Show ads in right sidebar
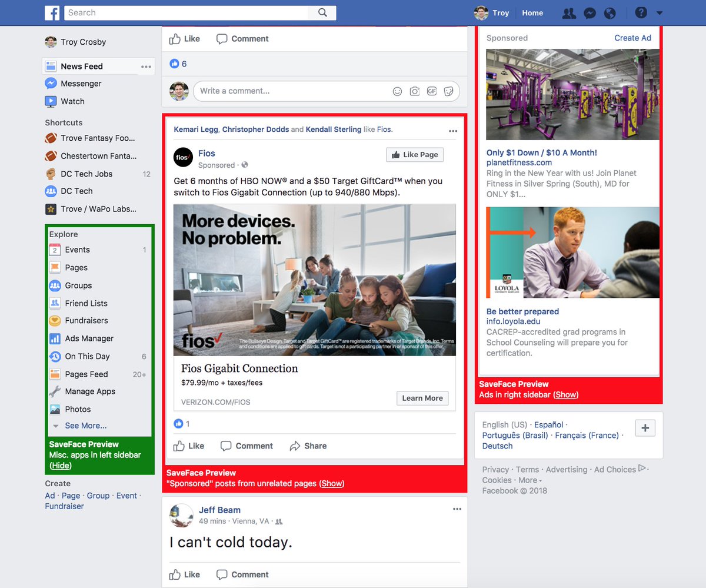706x588 pixels. pyautogui.click(x=566, y=394)
